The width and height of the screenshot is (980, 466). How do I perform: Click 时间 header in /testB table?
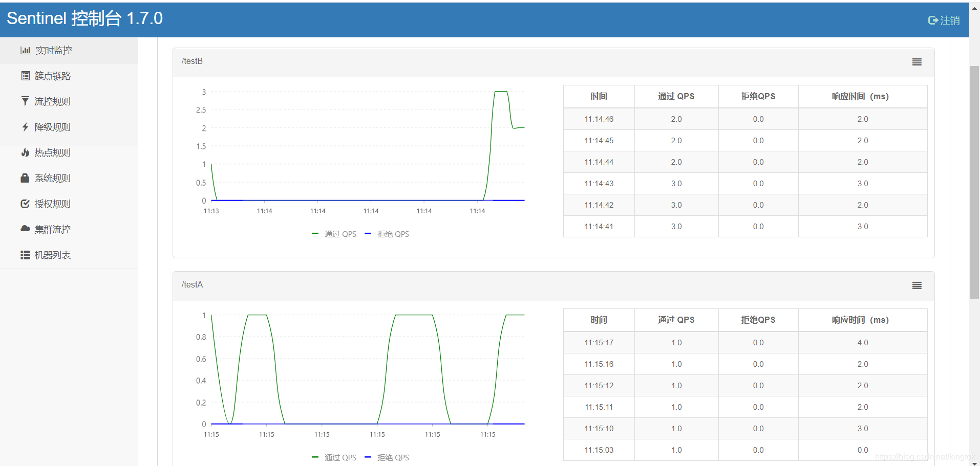coord(599,96)
